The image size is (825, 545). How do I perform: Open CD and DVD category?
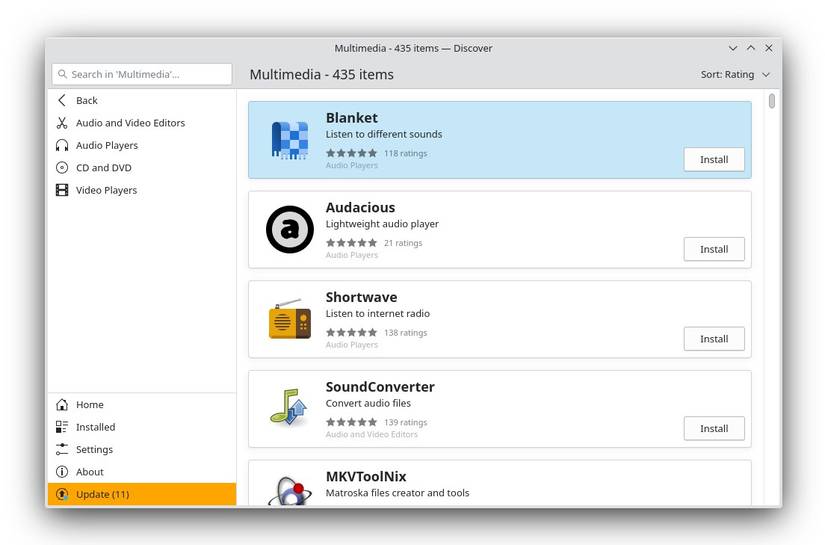(142, 168)
